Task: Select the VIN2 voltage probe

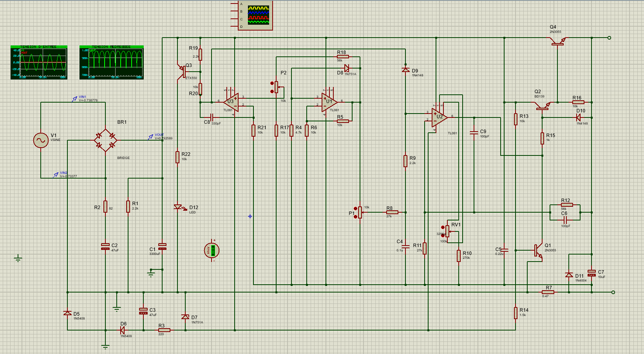Action: [56, 175]
